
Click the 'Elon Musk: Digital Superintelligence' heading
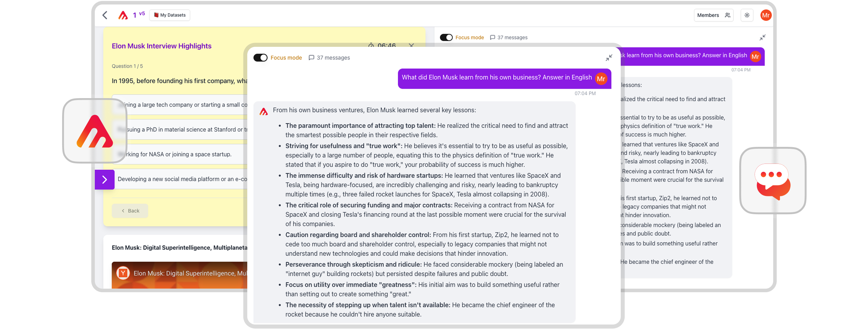pos(180,248)
